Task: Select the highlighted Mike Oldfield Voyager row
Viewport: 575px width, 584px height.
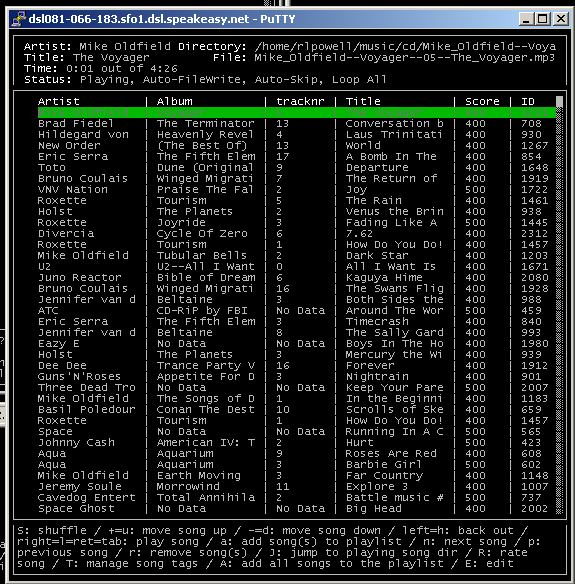Action: point(296,112)
